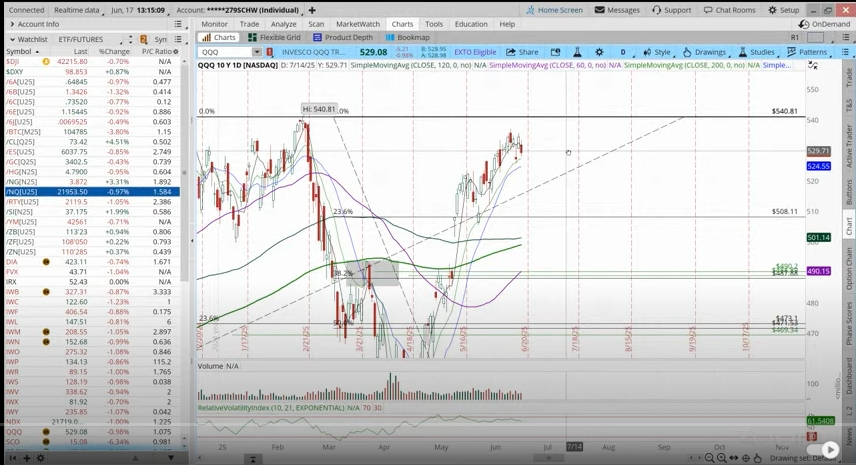Viewport: 856px width, 465px height.
Task: Open the Bookmap sub-tab
Action: pos(408,37)
